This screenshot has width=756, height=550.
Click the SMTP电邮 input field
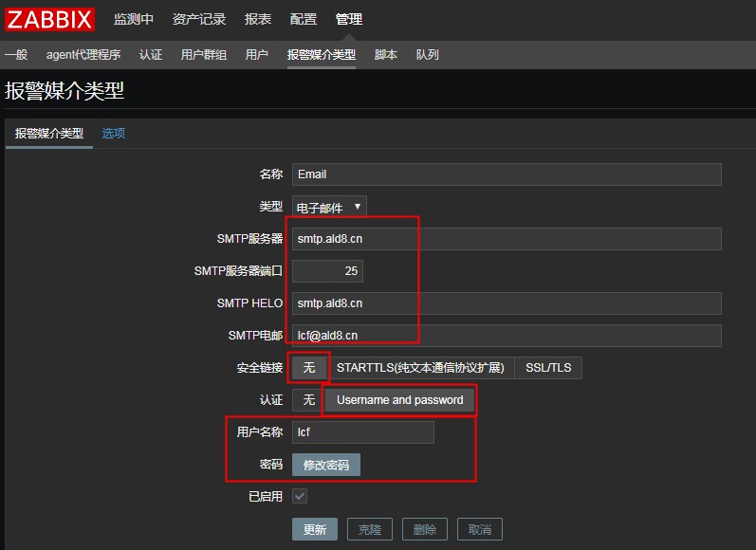coord(507,336)
